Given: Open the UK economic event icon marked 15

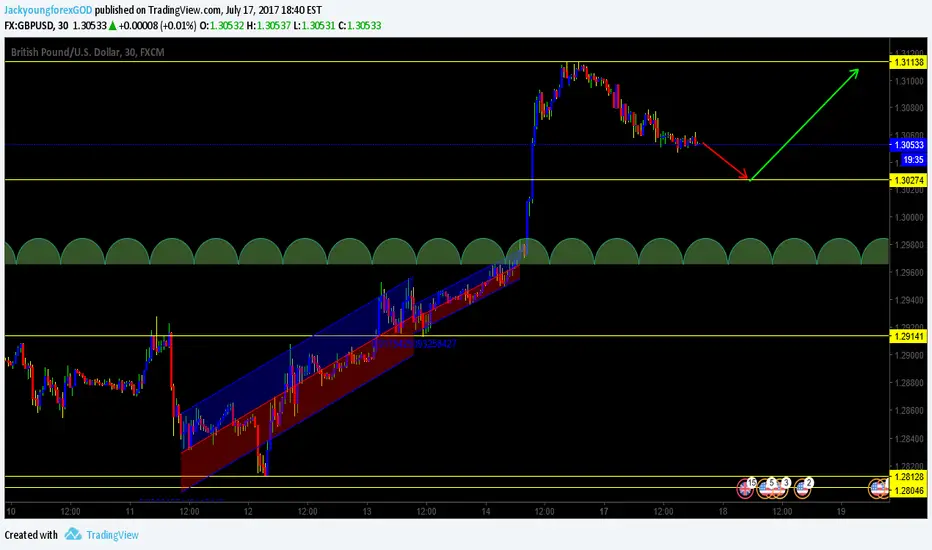Looking at the screenshot, I should point(745,489).
